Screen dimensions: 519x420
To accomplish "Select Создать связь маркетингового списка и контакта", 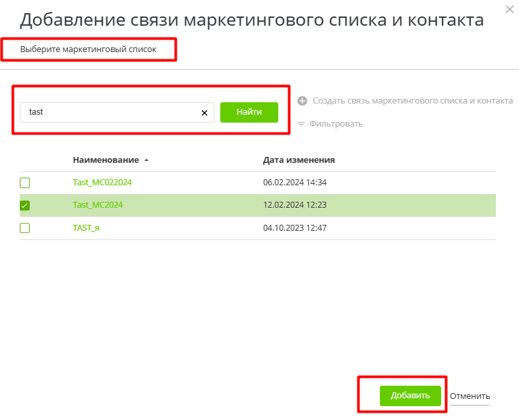I will [x=412, y=101].
